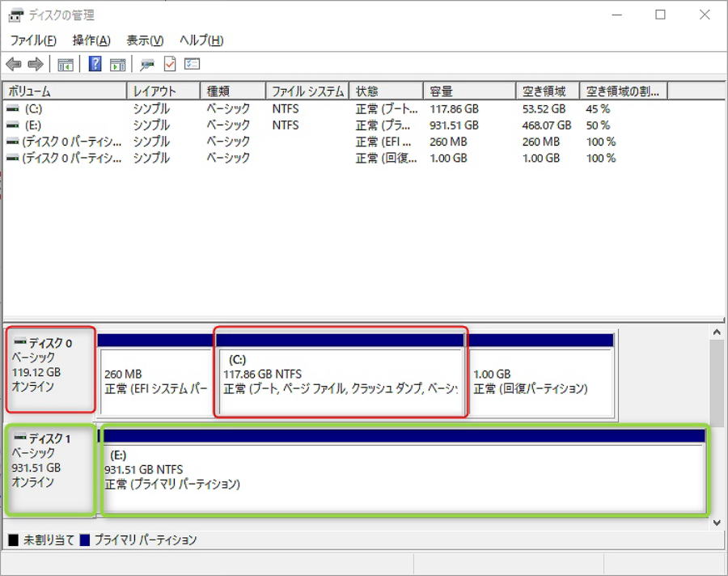
Task: Click the 50 % free percentage cell
Action: (x=598, y=125)
